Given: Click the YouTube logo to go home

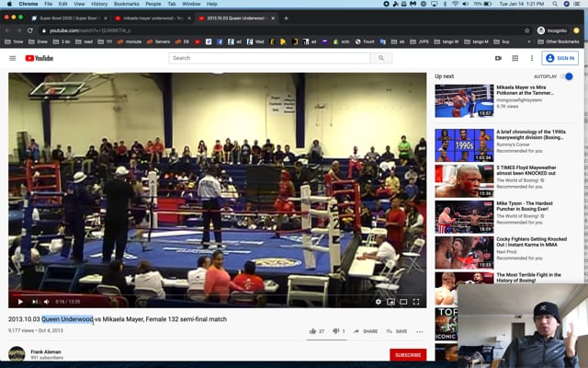Looking at the screenshot, I should pyautogui.click(x=39, y=58).
